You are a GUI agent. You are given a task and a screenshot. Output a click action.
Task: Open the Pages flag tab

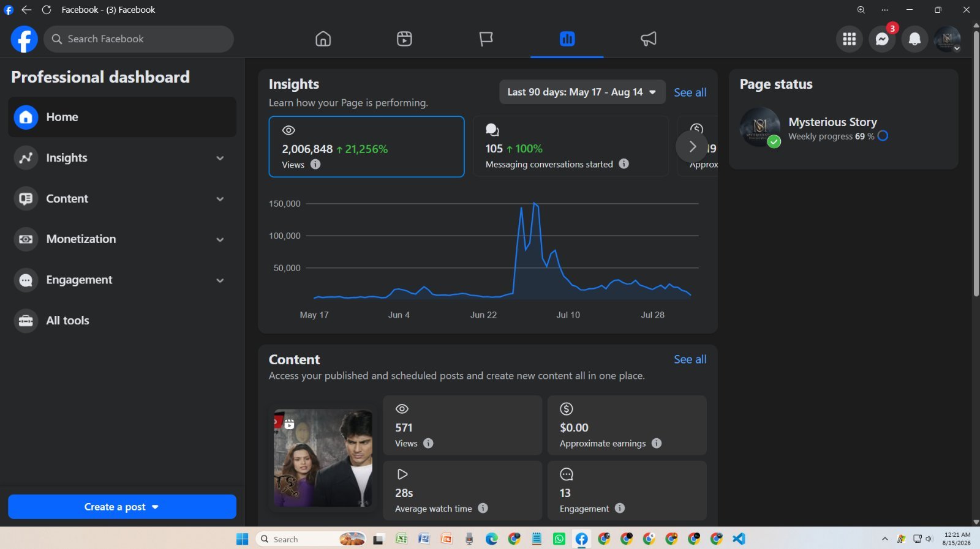[x=486, y=39]
